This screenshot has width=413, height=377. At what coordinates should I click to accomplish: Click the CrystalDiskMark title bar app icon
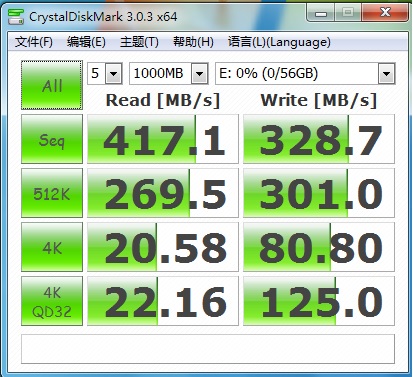click(x=16, y=17)
